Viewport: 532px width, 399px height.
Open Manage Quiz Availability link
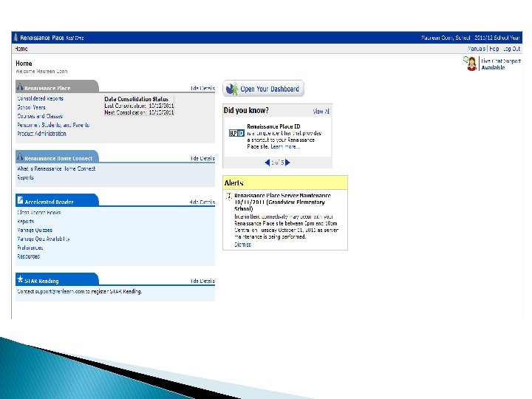[44, 239]
